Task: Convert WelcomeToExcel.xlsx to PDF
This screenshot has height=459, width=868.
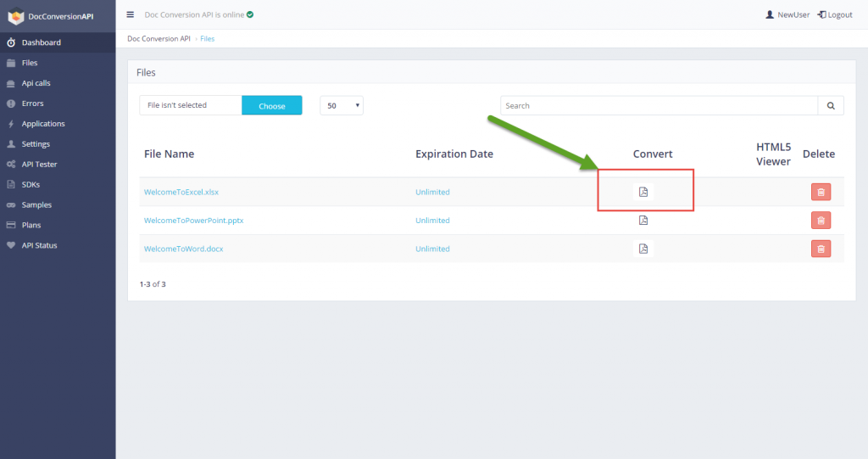Action: click(643, 192)
